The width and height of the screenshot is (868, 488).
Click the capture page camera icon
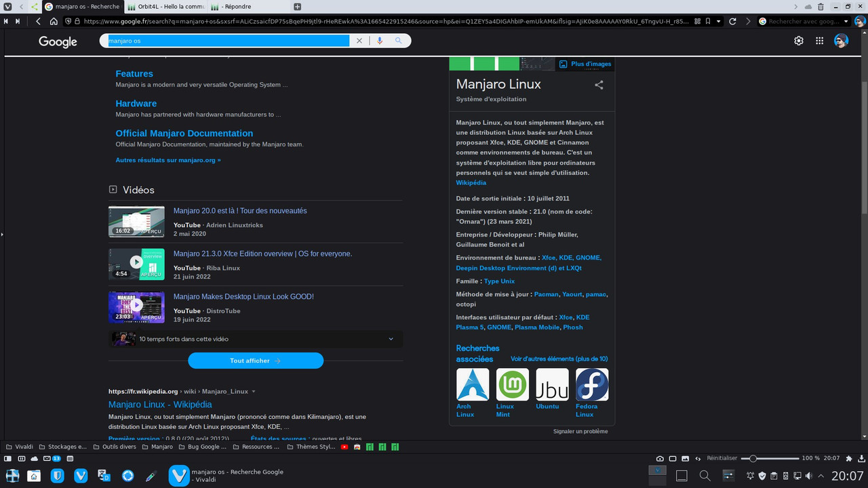(x=660, y=459)
